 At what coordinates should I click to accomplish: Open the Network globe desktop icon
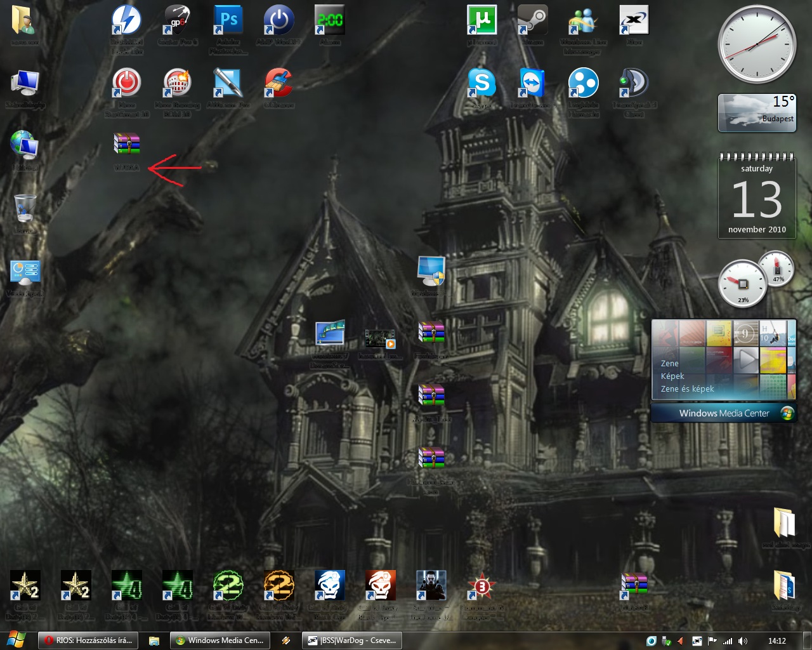click(25, 145)
